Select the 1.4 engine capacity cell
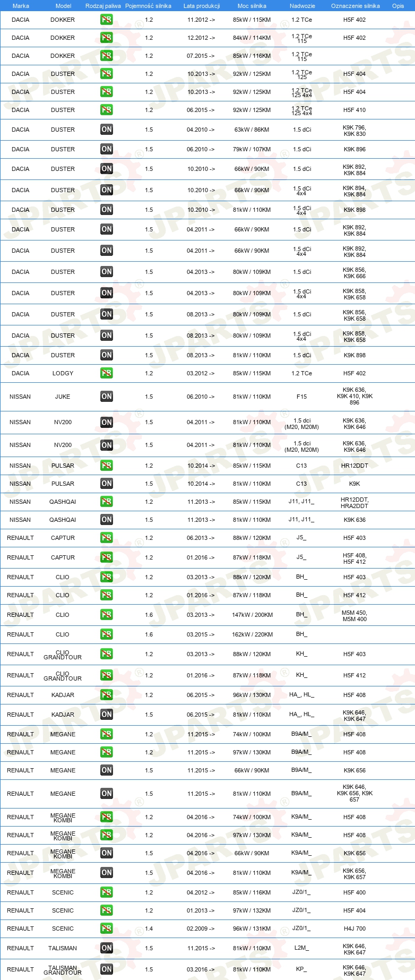 click(149, 929)
